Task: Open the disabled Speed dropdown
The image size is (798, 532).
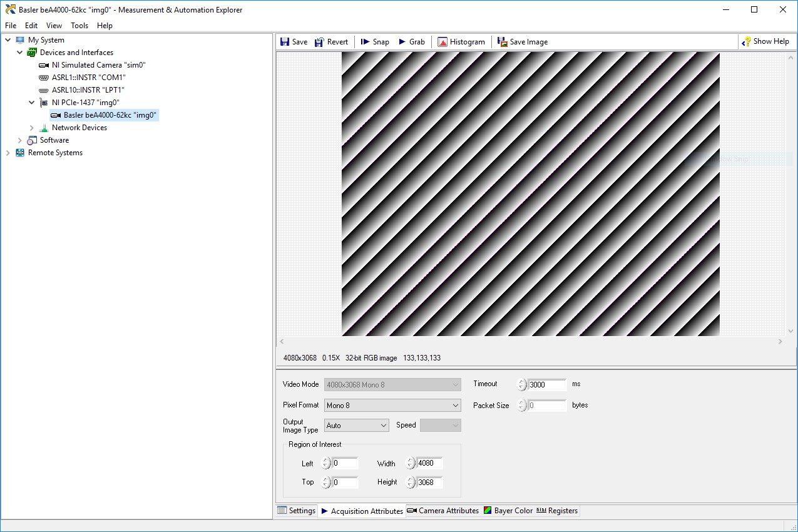Action: click(441, 426)
